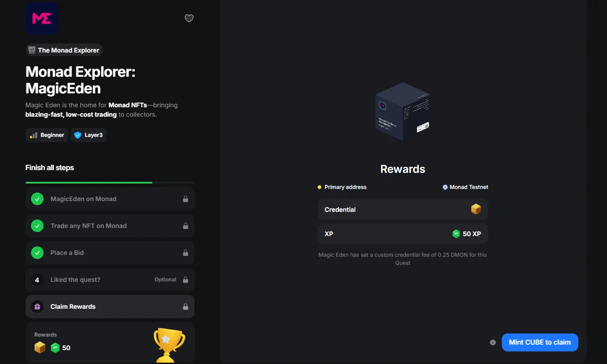Click green checkmark on MagicEden on Monad
This screenshot has height=364, width=607.
tap(37, 199)
